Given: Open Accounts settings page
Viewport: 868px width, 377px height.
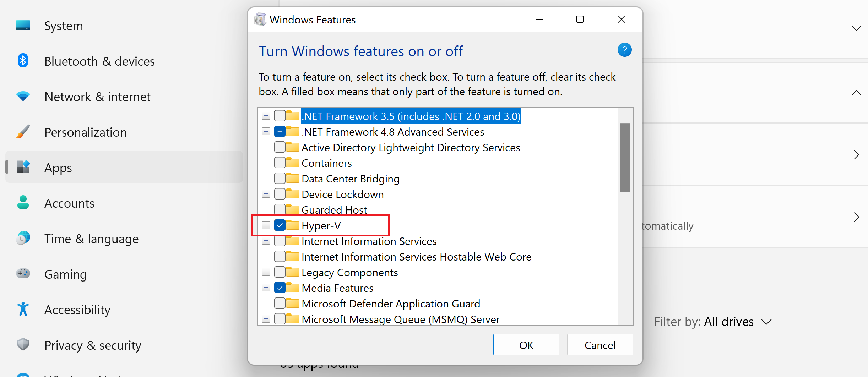Looking at the screenshot, I should point(124,203).
